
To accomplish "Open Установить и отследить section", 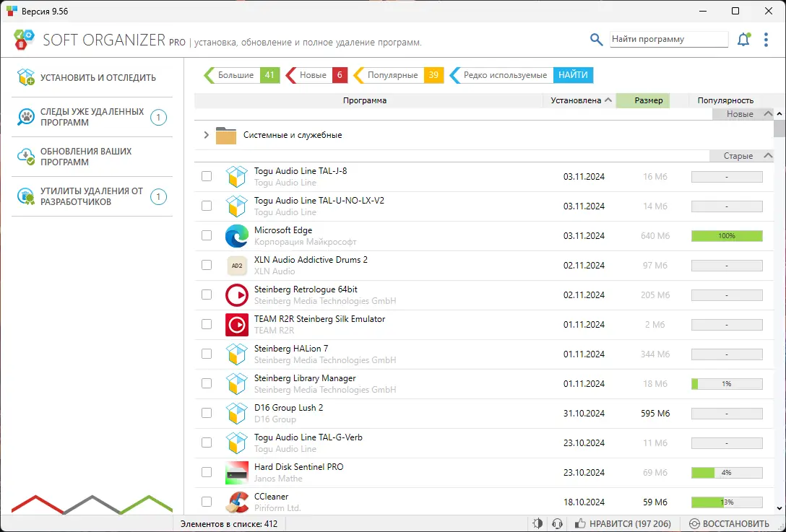I will click(x=92, y=78).
